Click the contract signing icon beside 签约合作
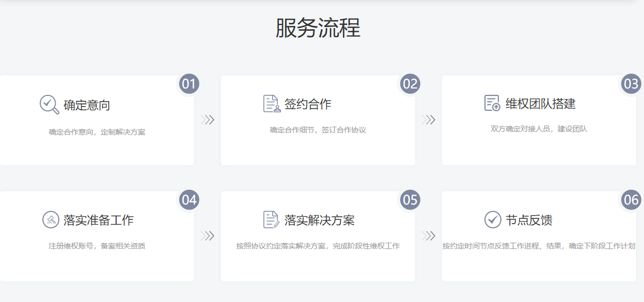644x302 pixels. coord(271,104)
